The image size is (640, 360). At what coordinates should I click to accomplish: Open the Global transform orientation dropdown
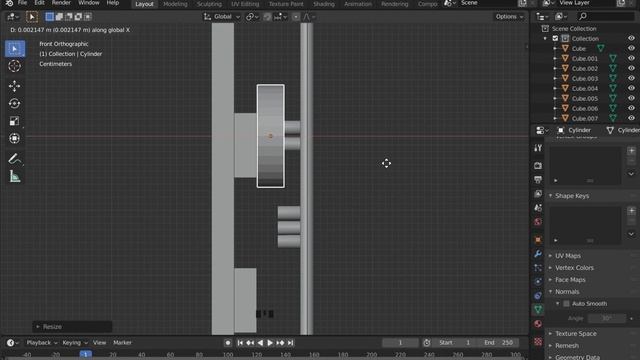click(222, 17)
